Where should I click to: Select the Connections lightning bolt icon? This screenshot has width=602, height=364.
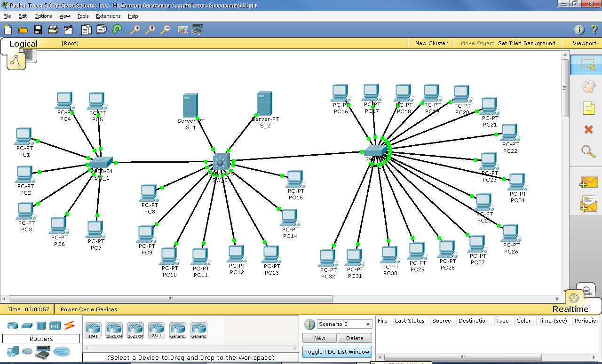69,325
